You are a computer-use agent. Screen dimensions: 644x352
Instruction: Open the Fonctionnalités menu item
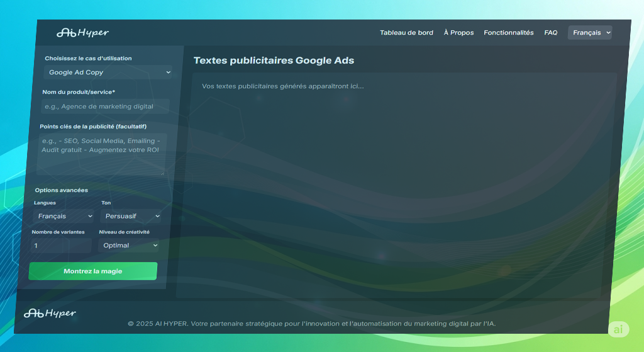[x=508, y=33]
